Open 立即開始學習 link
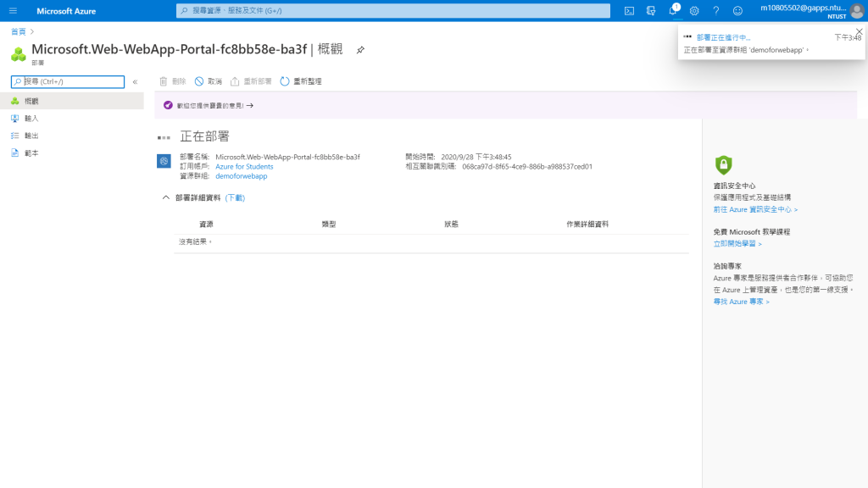The image size is (868, 488). click(737, 243)
